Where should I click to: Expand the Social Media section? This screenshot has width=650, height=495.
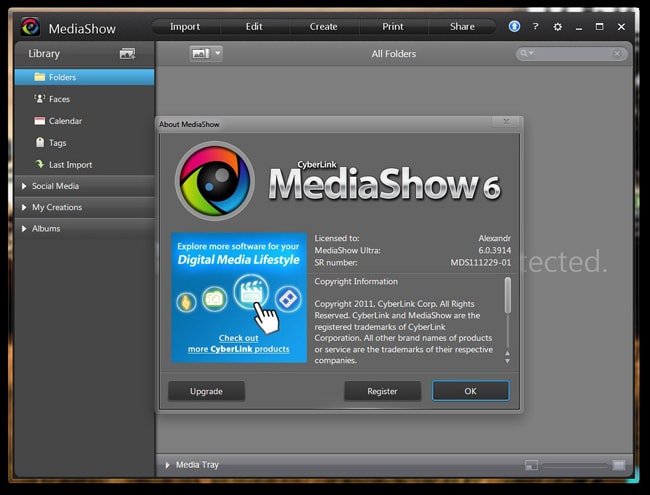[24, 186]
